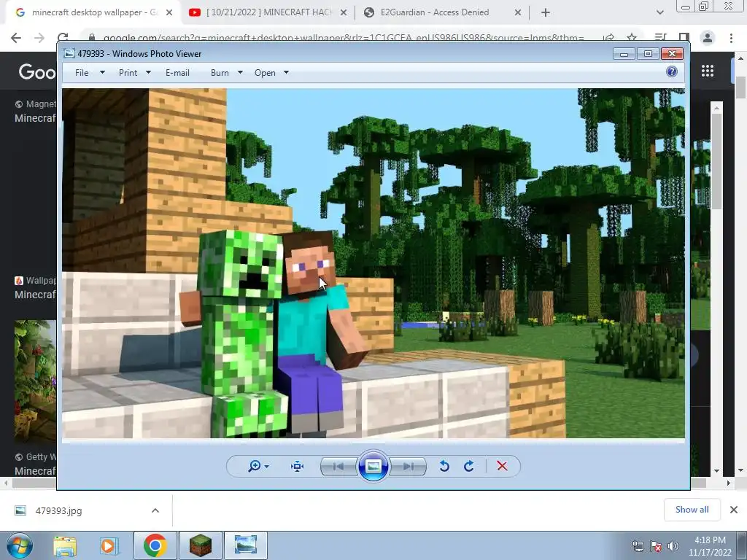Go to the next photo
This screenshot has width=747, height=560.
click(x=408, y=466)
